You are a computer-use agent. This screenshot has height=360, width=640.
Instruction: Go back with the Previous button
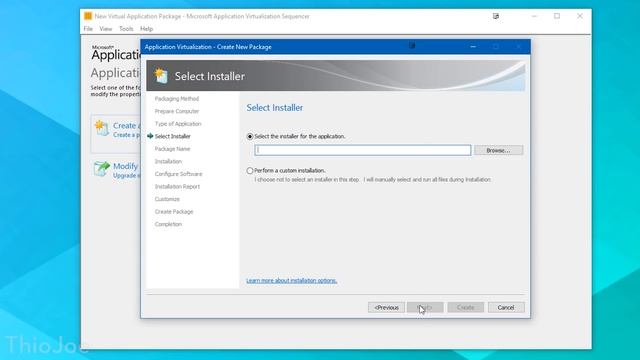pos(386,307)
